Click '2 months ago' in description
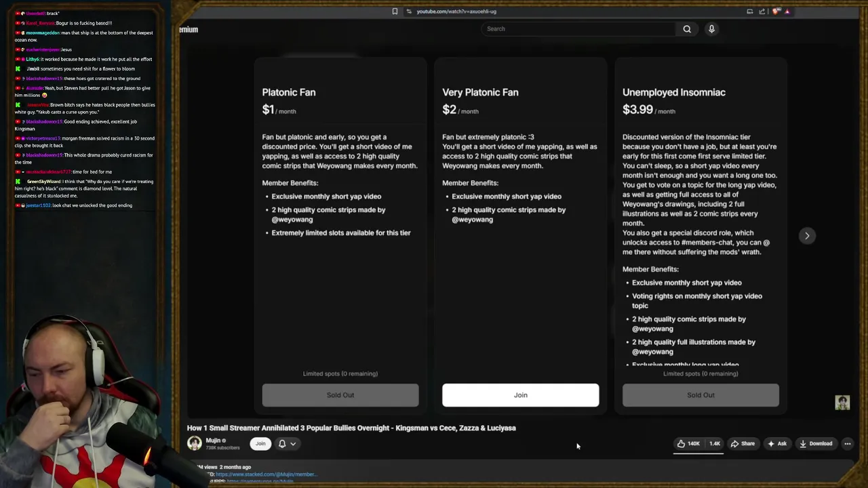 point(235,467)
